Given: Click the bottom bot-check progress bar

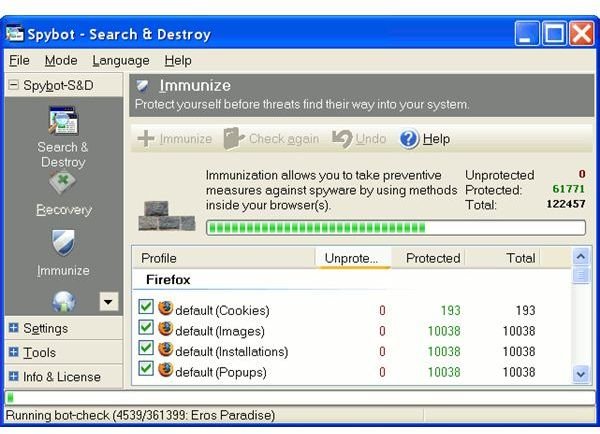Looking at the screenshot, I should tap(300, 398).
